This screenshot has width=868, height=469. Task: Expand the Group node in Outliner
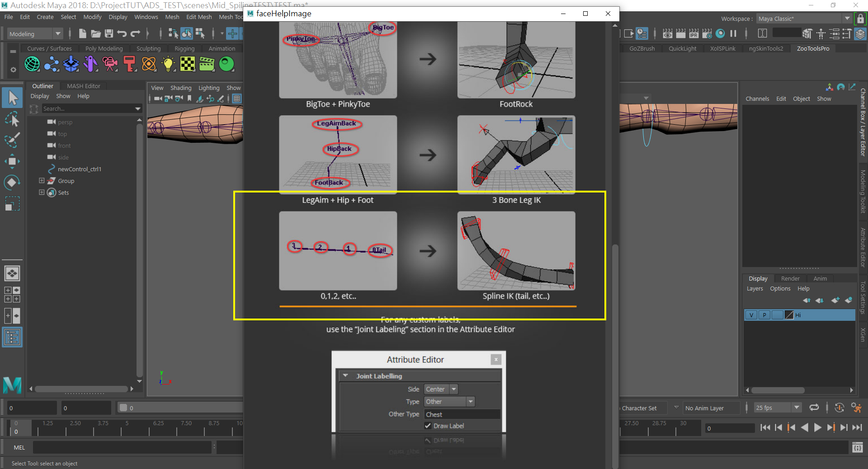coord(42,181)
